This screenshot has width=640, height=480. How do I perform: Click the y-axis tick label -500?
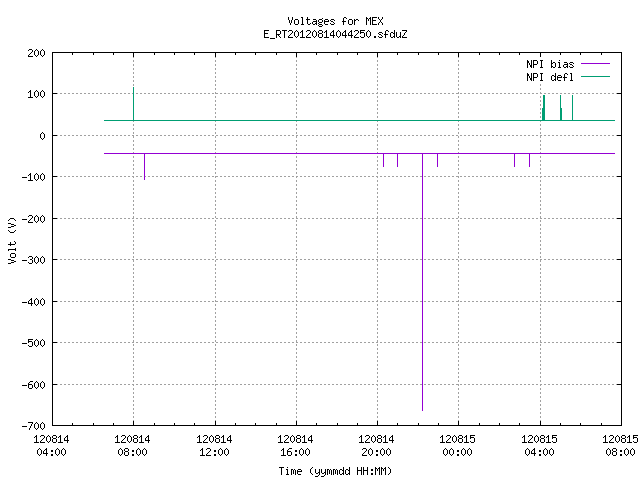click(33, 343)
